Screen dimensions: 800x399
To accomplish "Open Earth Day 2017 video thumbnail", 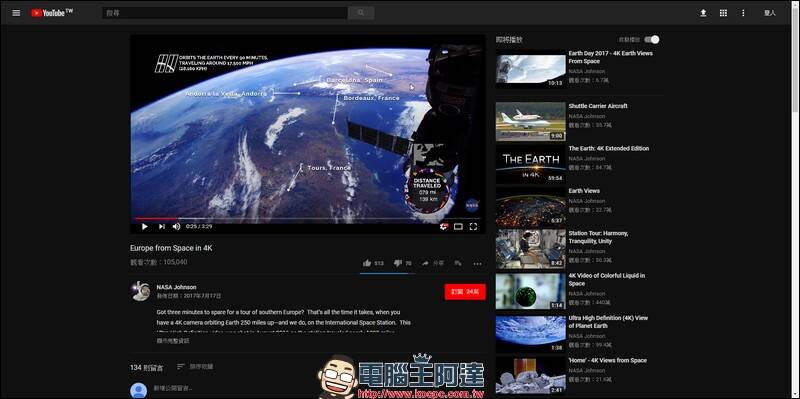I will (x=531, y=68).
